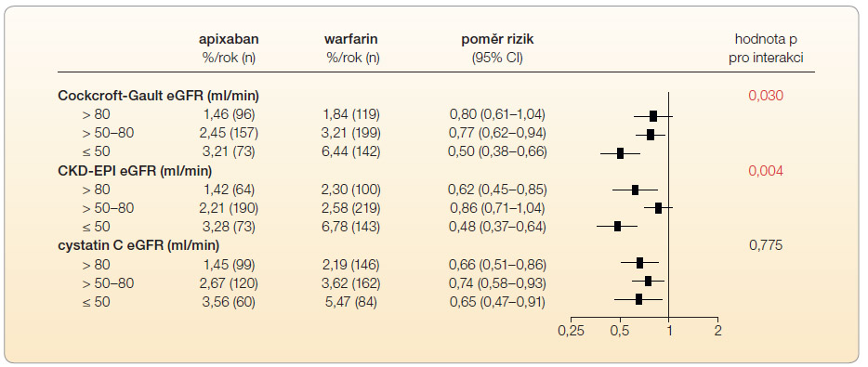
Task: Click hazard ratio 0,48 (0,37–0,64)
Action: click(497, 227)
